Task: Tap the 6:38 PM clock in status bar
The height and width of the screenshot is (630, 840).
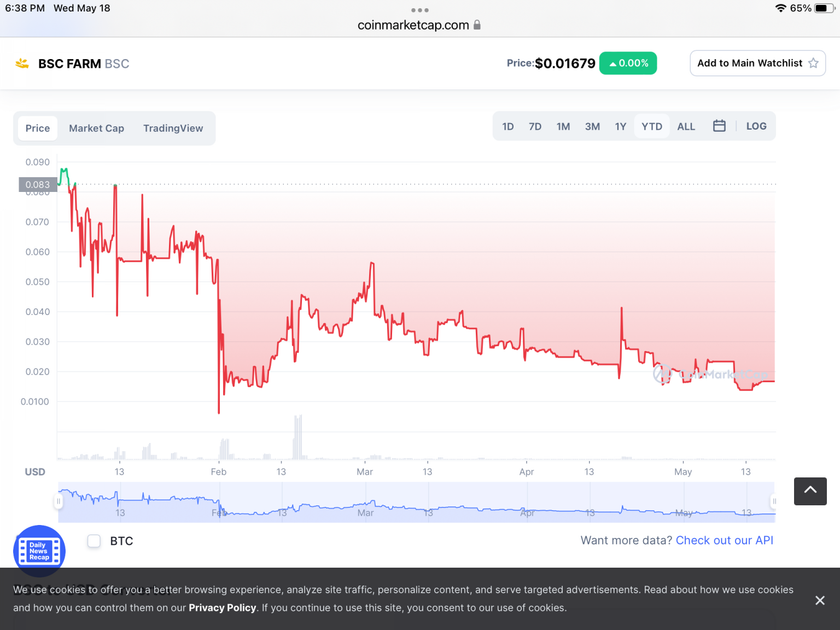Action: [25, 8]
